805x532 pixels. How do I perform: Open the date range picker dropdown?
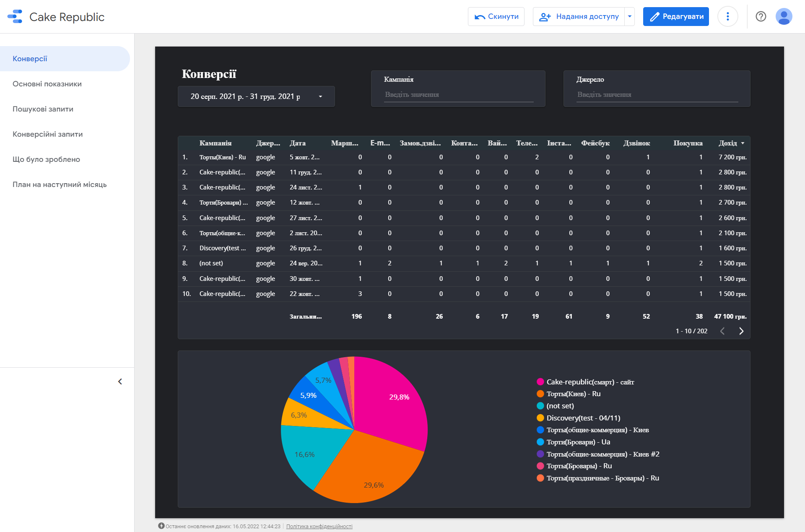[256, 96]
